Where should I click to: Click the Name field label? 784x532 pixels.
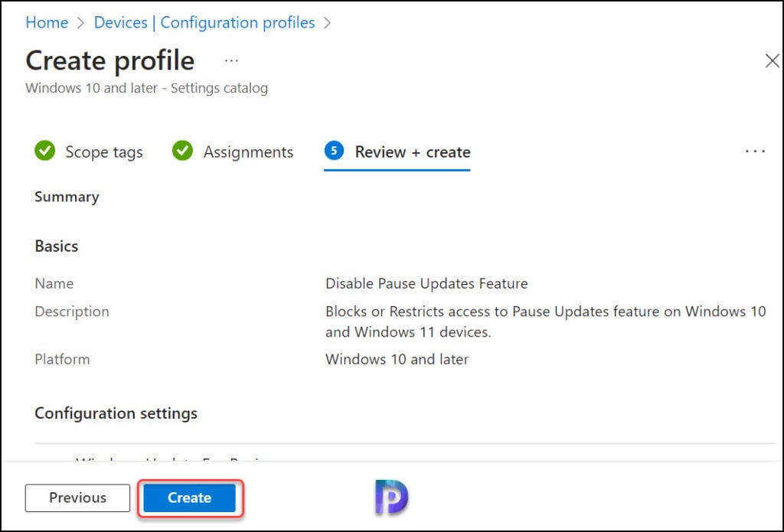54,283
